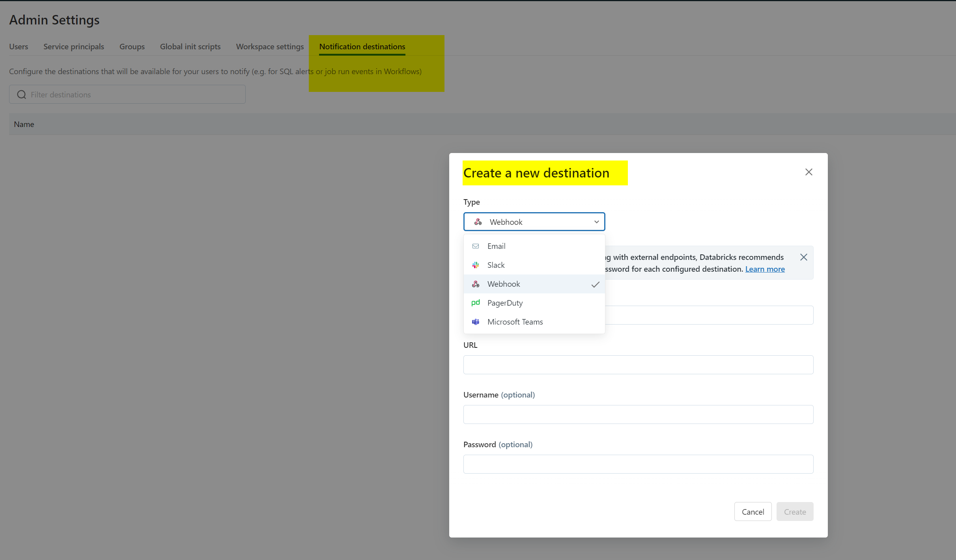The image size is (956, 560).
Task: Click the Webhook icon in the Type selector
Action: click(478, 222)
